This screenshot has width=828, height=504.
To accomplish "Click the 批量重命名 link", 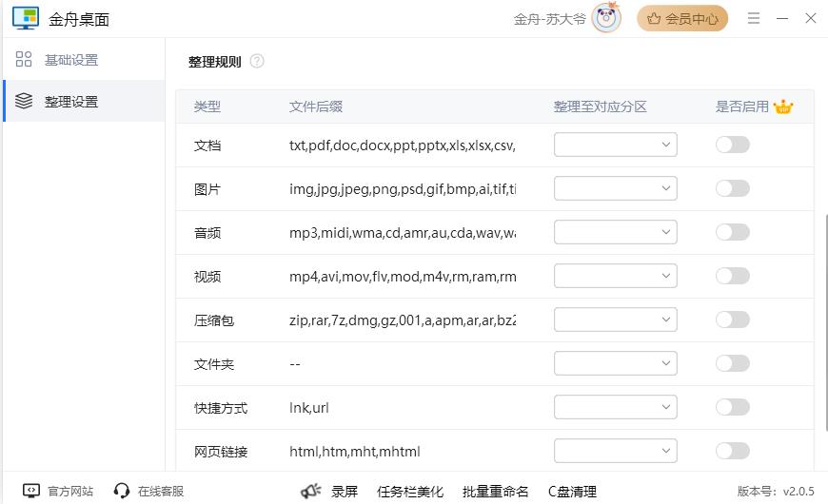I will click(x=495, y=491).
